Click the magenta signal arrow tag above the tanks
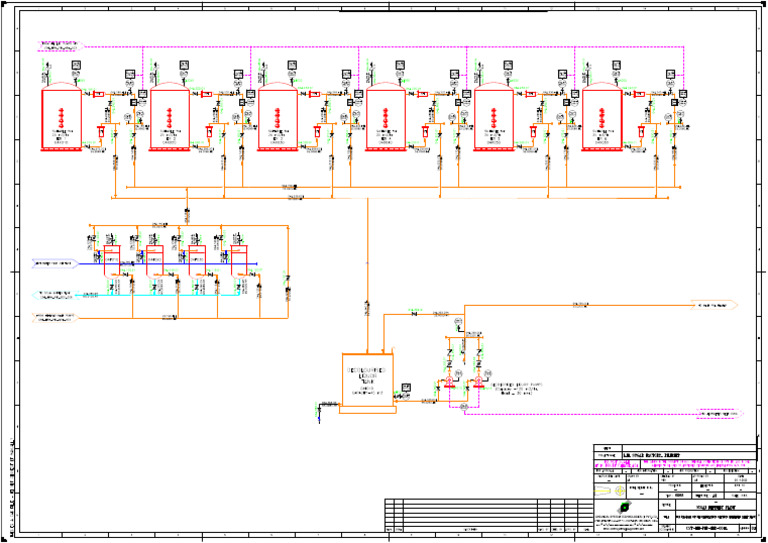Screen dimensions: 768x543 tap(61, 46)
